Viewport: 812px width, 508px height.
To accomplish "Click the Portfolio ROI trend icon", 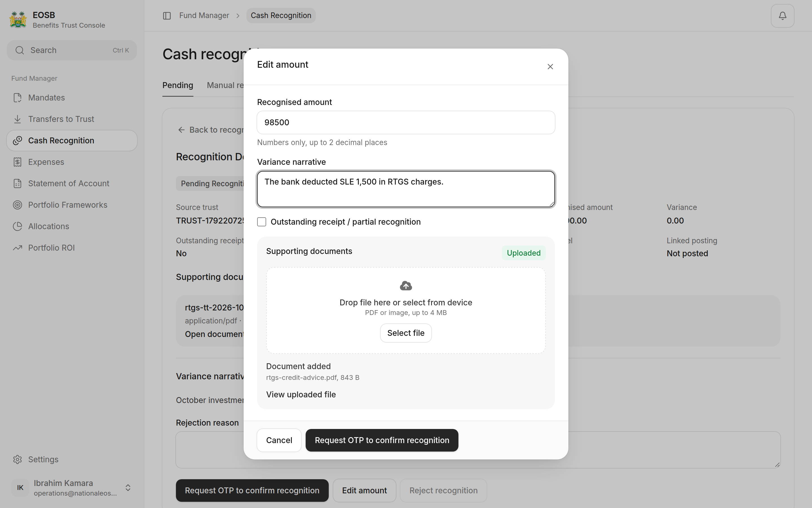I will point(17,248).
